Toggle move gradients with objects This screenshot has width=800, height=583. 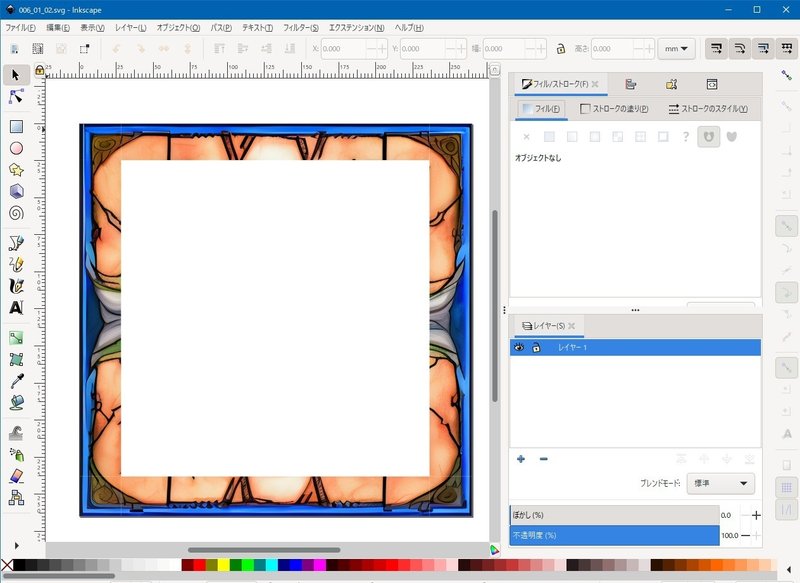[763, 49]
